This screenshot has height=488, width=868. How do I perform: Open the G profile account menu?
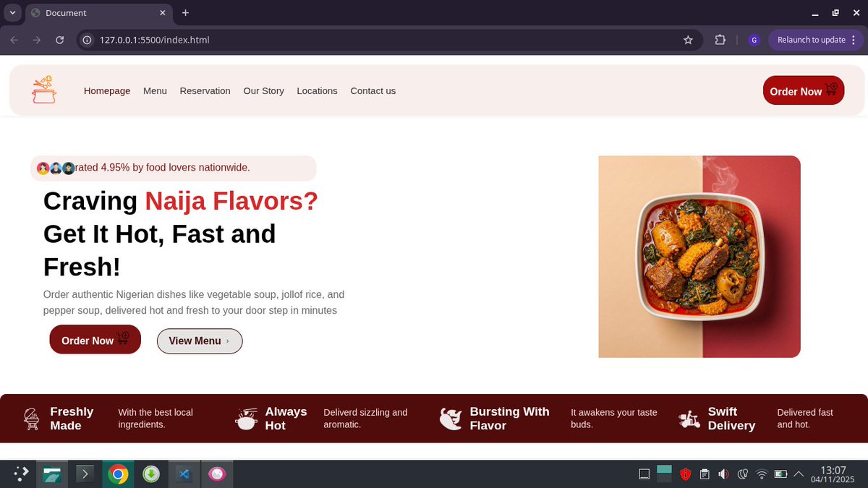(754, 40)
